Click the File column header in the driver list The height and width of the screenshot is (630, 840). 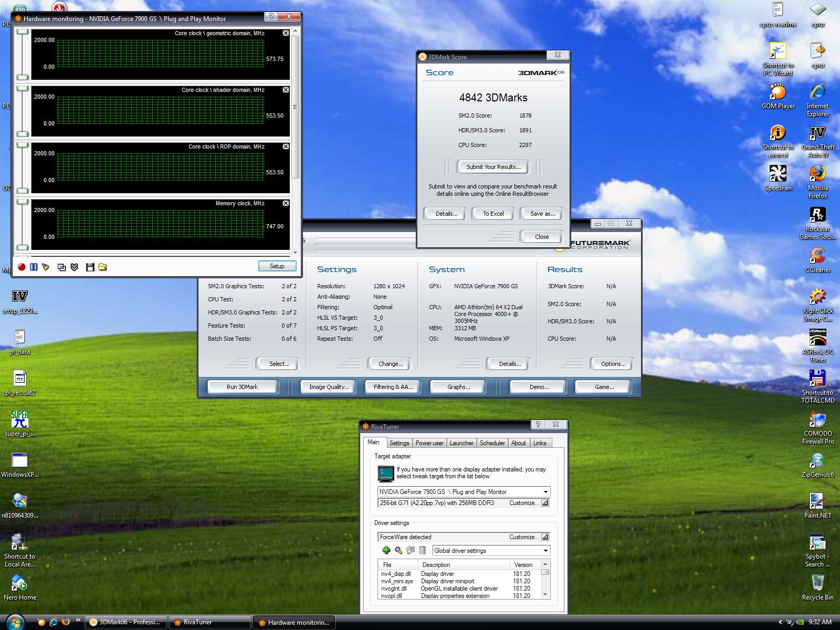pyautogui.click(x=397, y=565)
